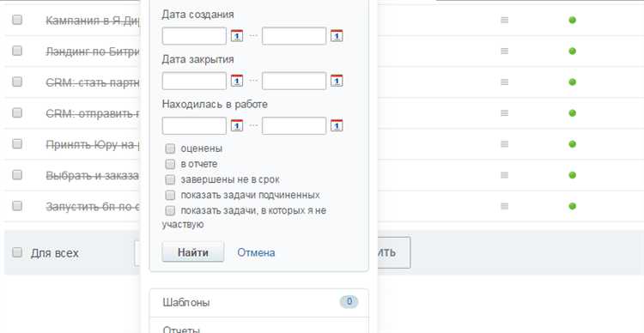The width and height of the screenshot is (644, 333).
Task: Click the 'Найти' search button
Action: [x=193, y=252]
